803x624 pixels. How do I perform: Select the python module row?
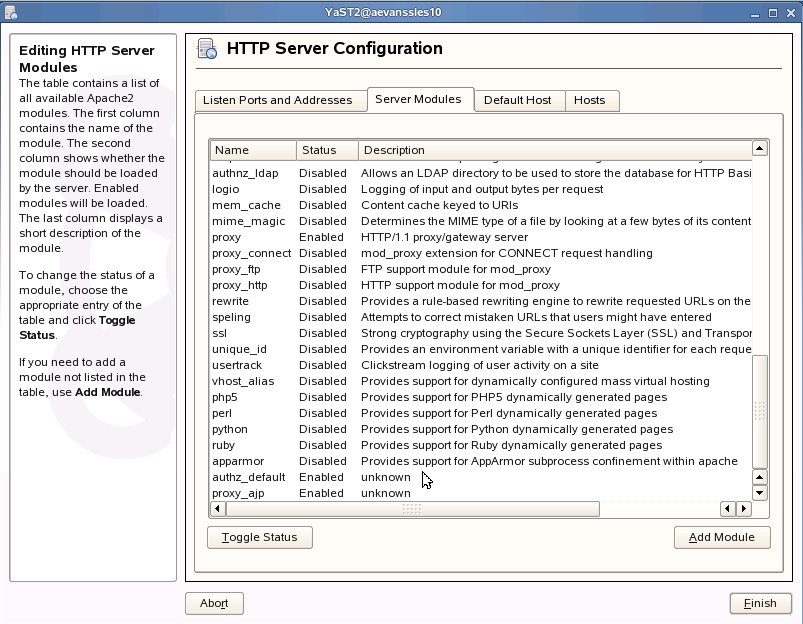click(481, 429)
